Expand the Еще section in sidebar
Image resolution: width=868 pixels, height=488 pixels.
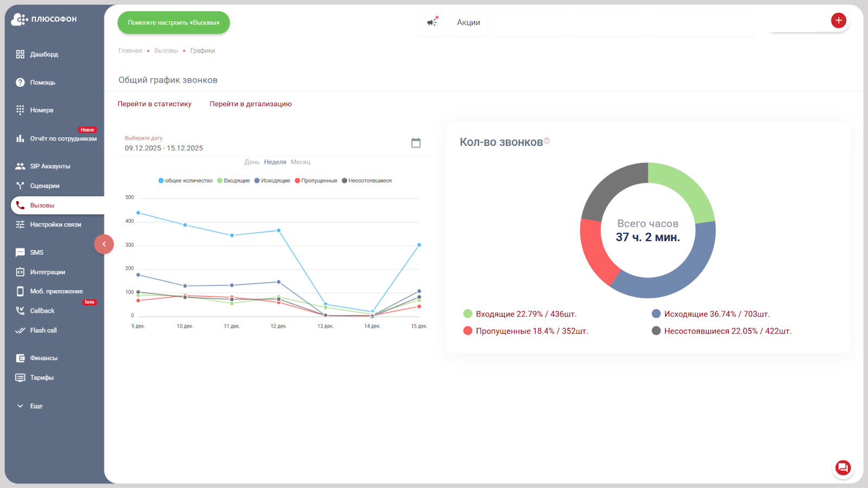(36, 406)
